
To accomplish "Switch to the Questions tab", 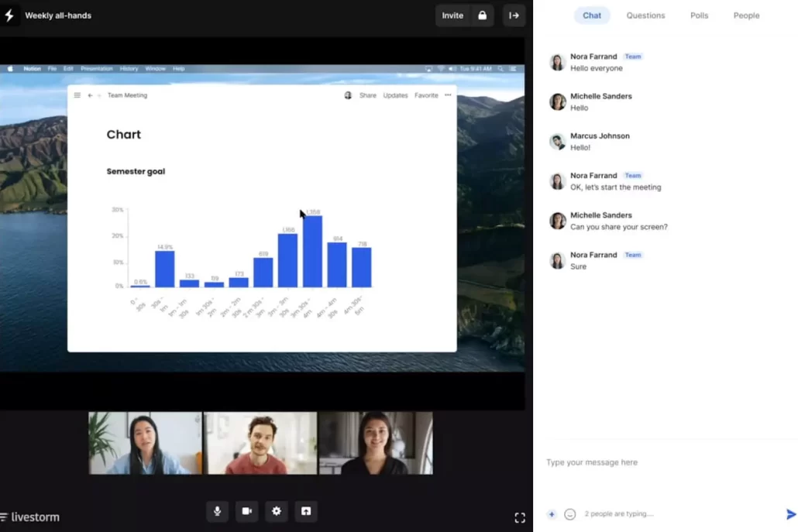I will point(645,15).
